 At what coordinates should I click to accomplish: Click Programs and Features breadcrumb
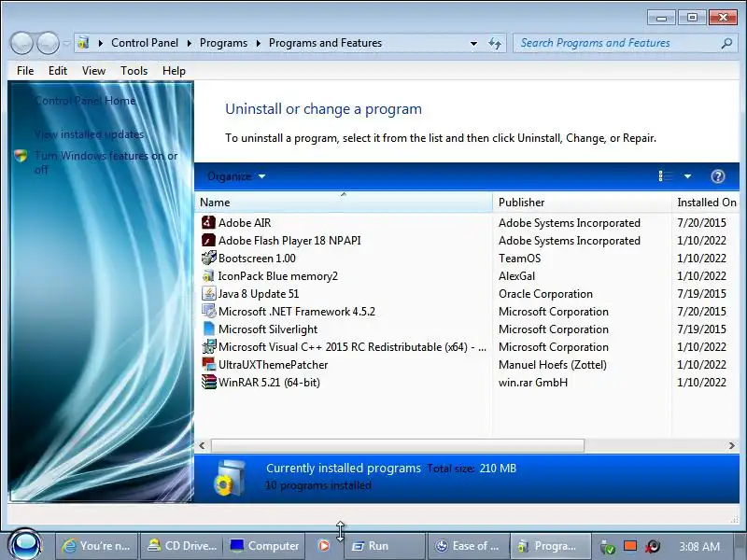tap(325, 43)
